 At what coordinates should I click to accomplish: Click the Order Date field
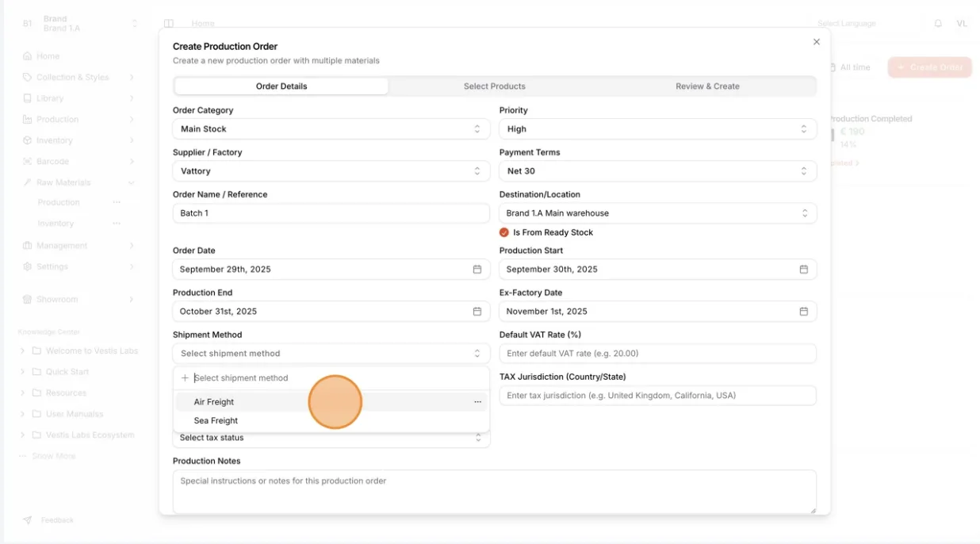pos(331,270)
